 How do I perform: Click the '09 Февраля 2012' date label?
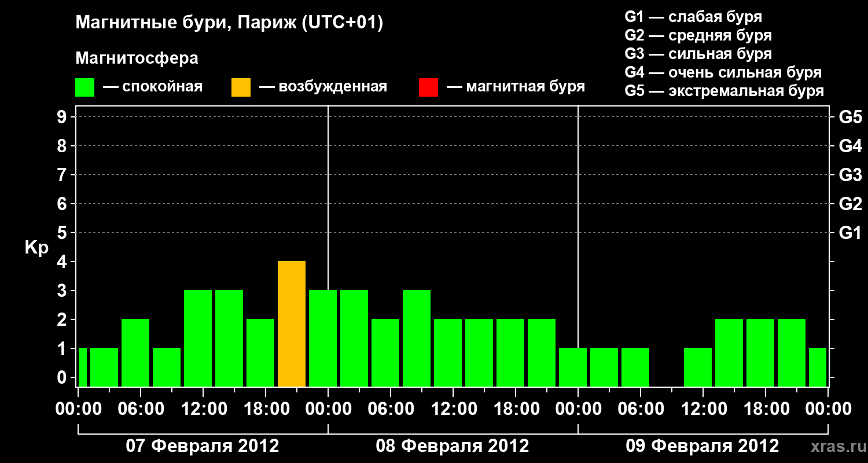(703, 446)
